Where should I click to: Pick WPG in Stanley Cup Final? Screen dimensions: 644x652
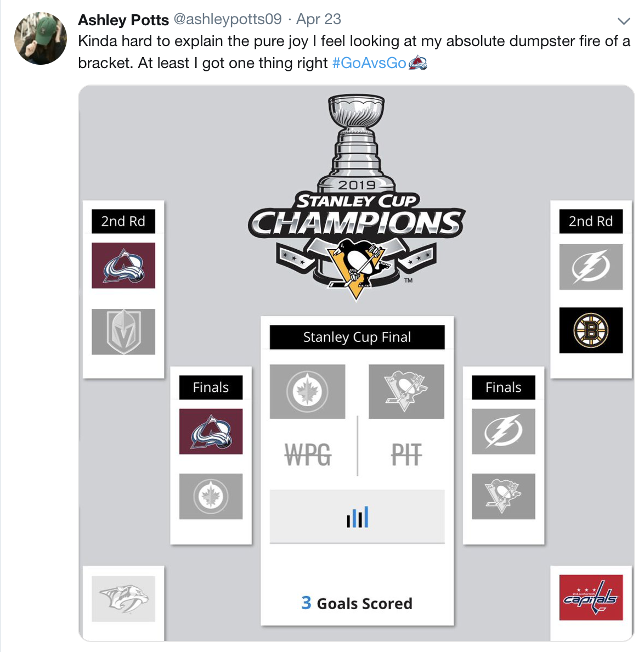[307, 455]
